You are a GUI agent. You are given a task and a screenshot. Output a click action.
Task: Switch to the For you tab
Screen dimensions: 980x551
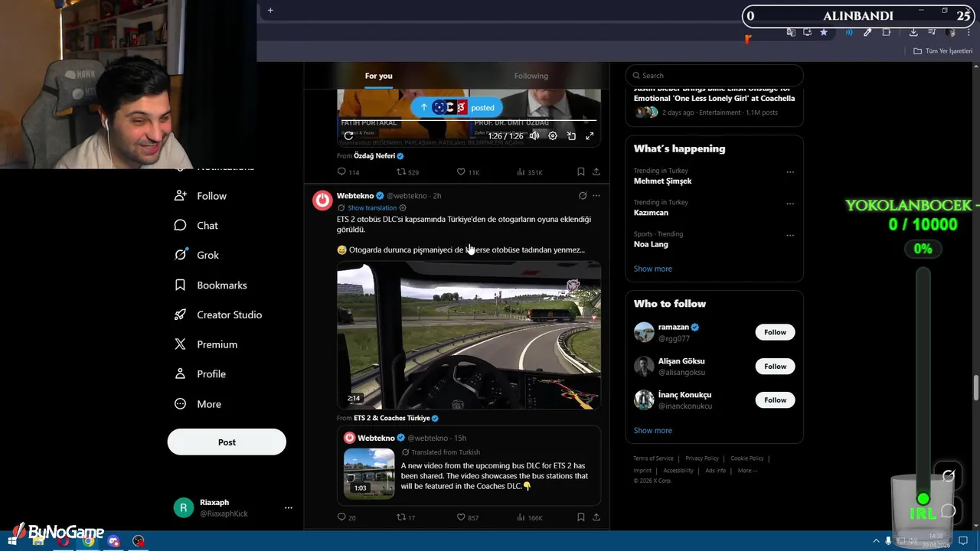(378, 76)
